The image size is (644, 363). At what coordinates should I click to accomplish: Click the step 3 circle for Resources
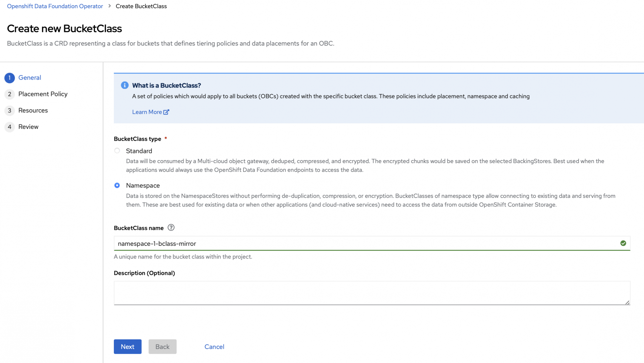(x=10, y=110)
